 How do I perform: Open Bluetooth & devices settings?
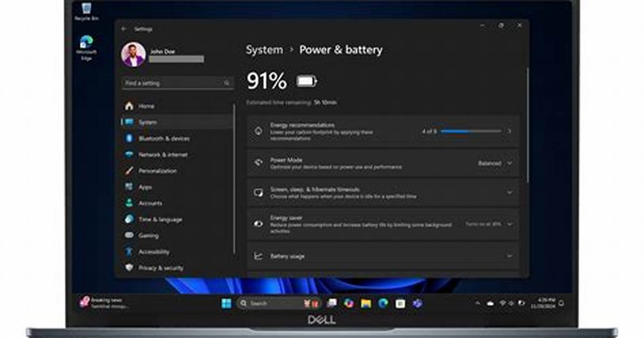coord(177,138)
